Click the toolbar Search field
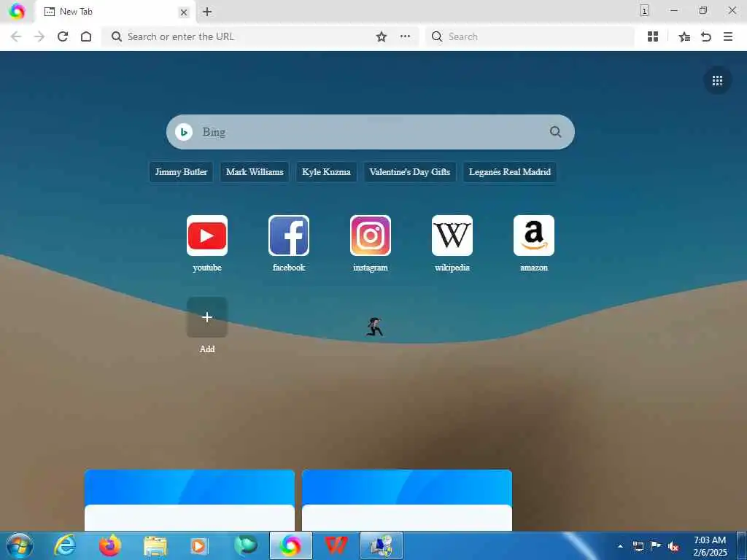This screenshot has height=560, width=747. click(530, 36)
